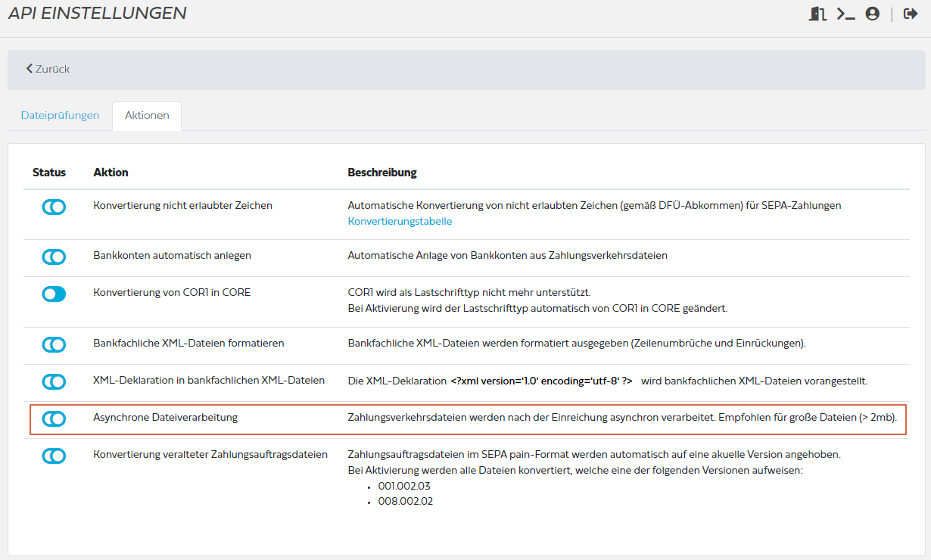931x560 pixels.
Task: Open the user profile icon
Action: coord(874,13)
